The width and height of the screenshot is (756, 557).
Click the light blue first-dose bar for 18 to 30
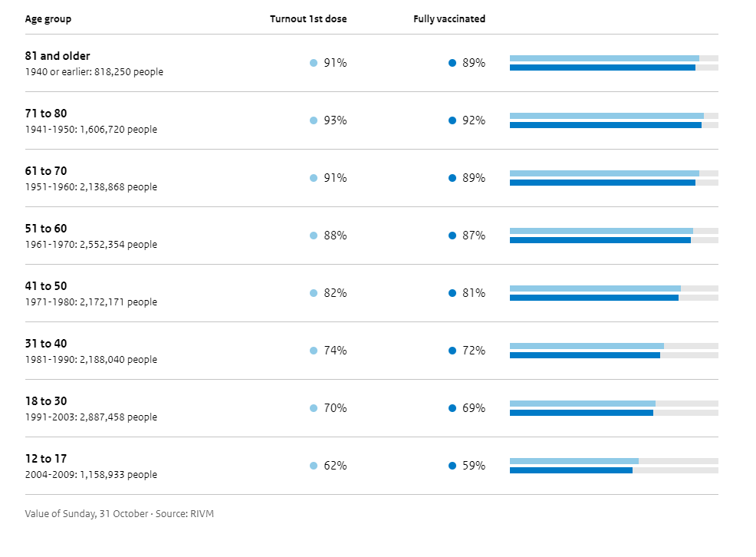(x=582, y=404)
